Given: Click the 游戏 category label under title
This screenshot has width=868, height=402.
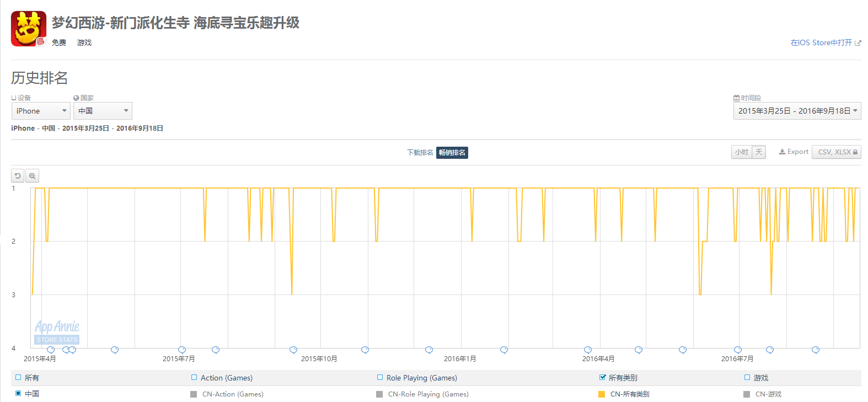Looking at the screenshot, I should [x=84, y=42].
